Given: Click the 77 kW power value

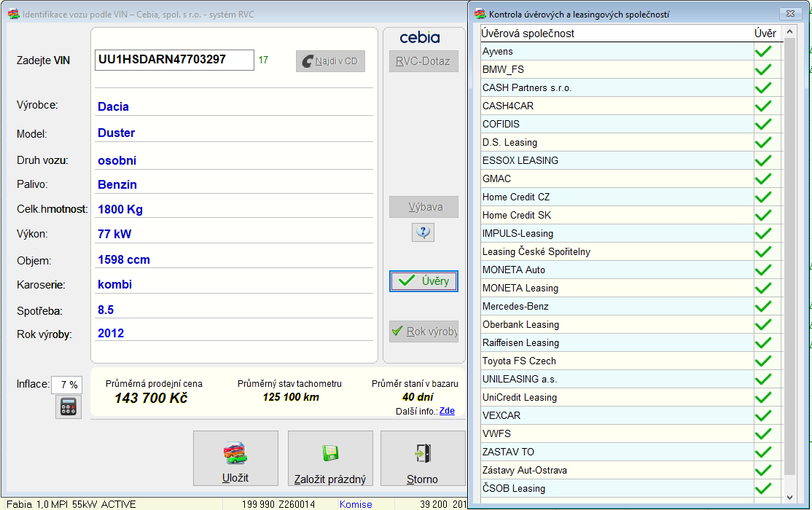Looking at the screenshot, I should (114, 234).
